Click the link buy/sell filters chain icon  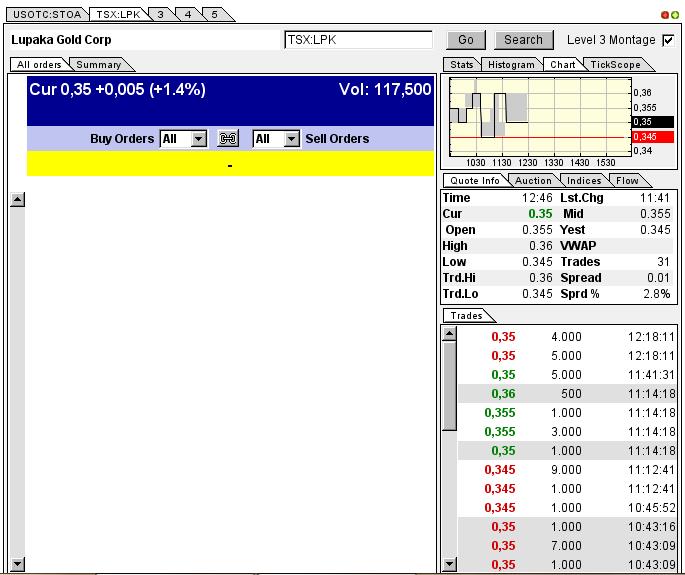228,139
